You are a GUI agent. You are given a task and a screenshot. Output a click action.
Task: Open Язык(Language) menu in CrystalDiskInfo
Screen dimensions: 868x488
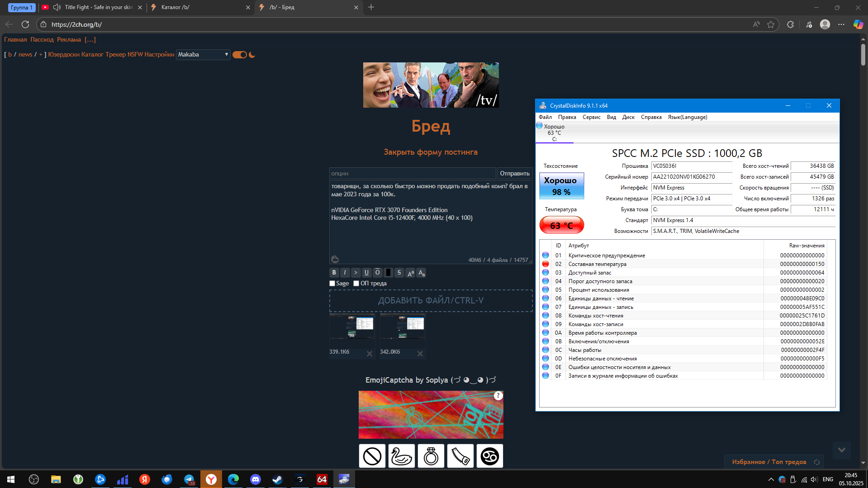tap(688, 117)
